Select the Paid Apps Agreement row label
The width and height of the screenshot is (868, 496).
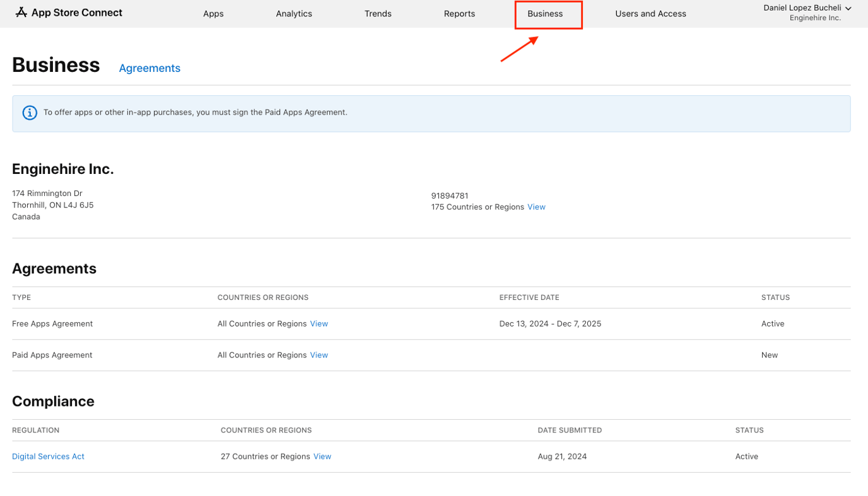click(x=52, y=355)
